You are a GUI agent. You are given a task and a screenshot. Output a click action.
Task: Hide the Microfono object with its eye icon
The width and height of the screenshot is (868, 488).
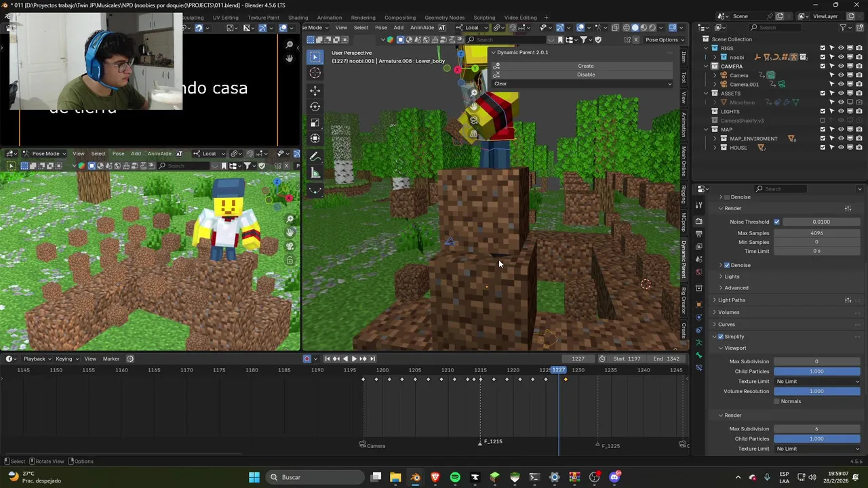pyautogui.click(x=841, y=102)
